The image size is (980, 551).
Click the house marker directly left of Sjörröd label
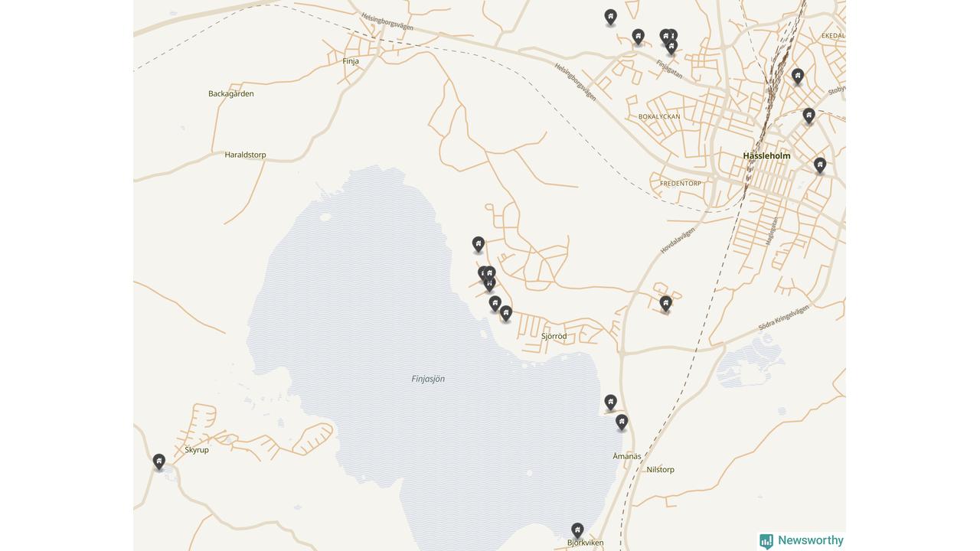[505, 313]
